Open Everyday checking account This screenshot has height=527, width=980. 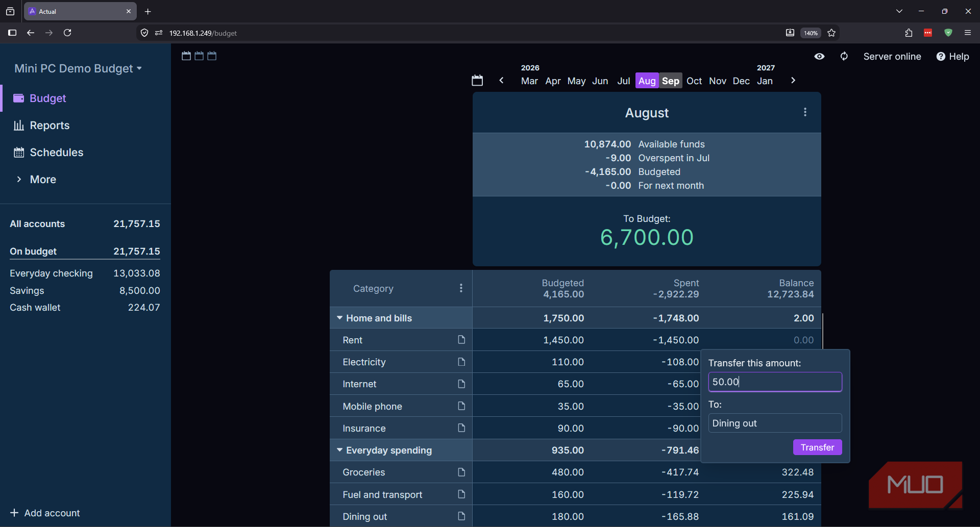[85, 273]
